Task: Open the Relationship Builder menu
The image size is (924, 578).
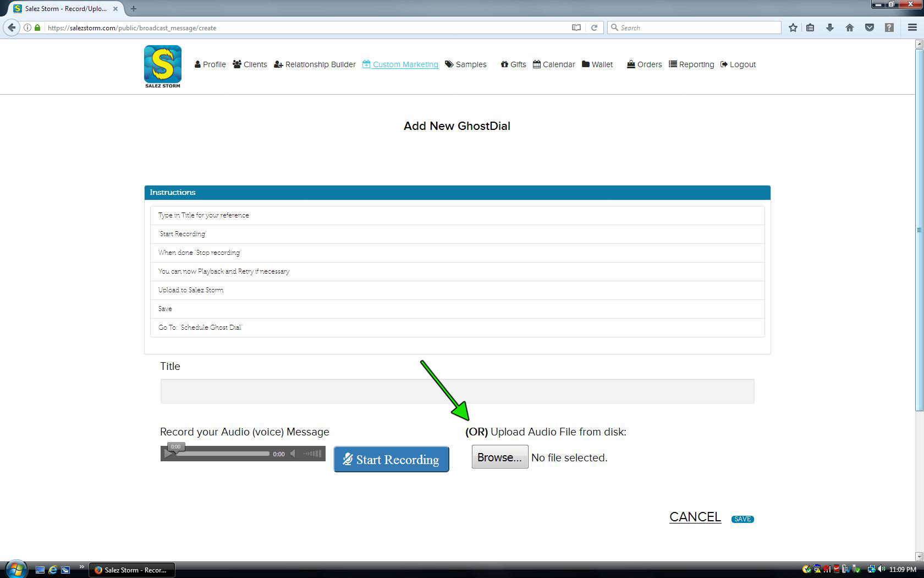Action: 315,64
